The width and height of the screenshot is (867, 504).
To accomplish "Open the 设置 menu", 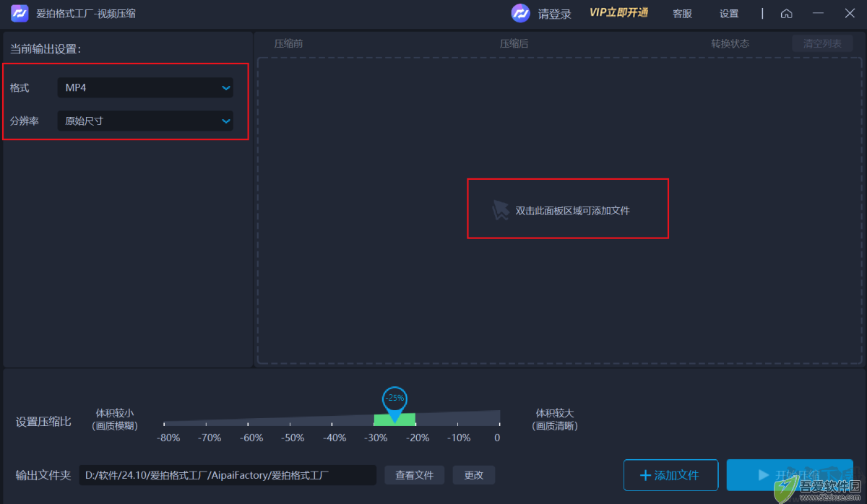I will pyautogui.click(x=729, y=14).
